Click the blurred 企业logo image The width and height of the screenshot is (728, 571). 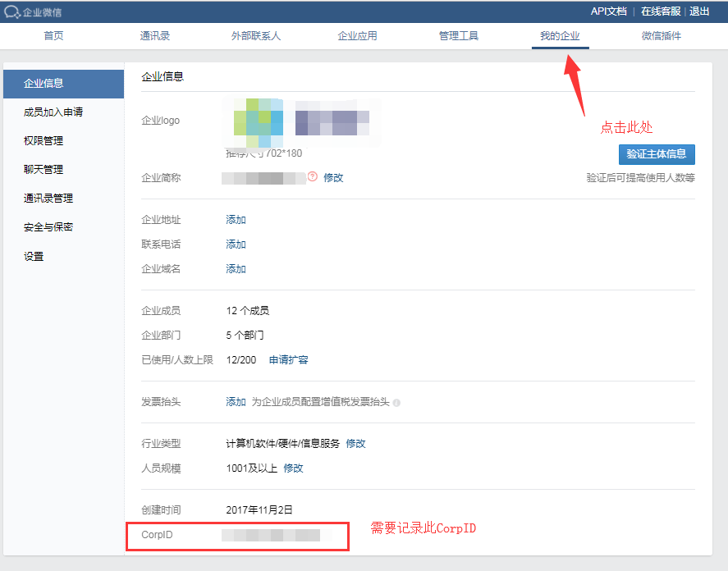click(x=302, y=123)
